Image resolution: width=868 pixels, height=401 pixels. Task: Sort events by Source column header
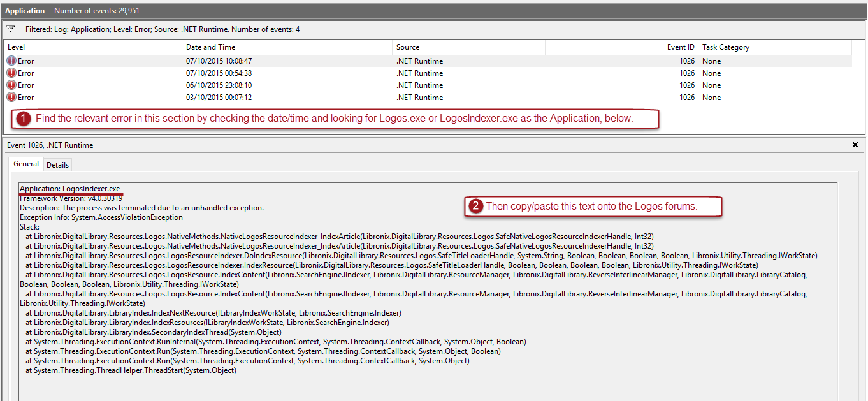click(469, 47)
